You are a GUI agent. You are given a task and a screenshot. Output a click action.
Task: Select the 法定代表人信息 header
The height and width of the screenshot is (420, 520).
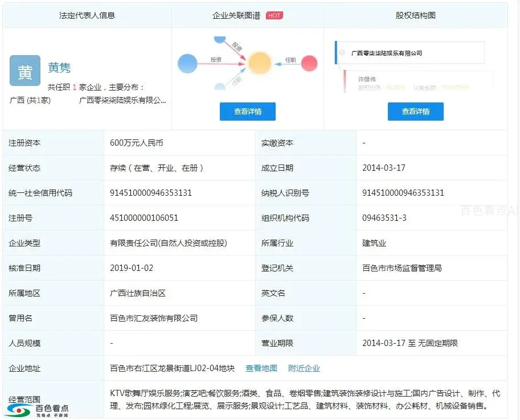pyautogui.click(x=87, y=15)
